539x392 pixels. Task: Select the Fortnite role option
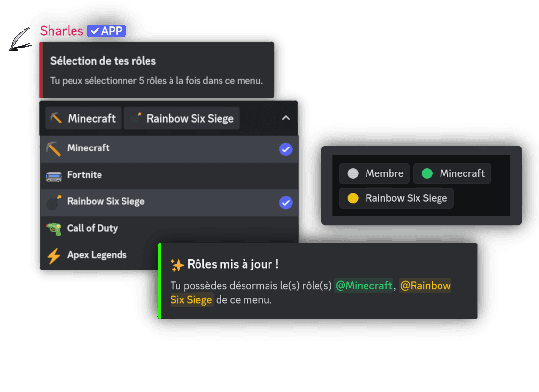click(169, 176)
